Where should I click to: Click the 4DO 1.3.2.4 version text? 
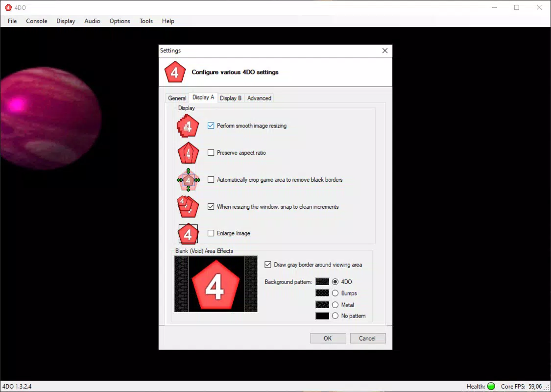tap(17, 387)
